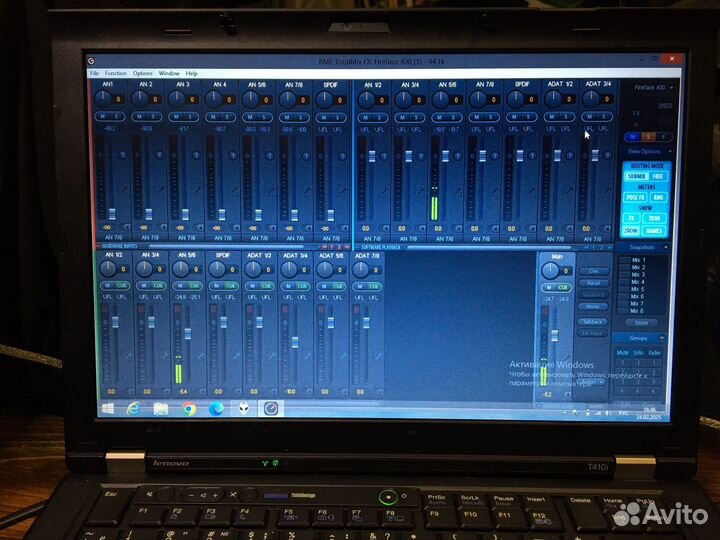Launch Microsoft Edge from the taskbar
Image resolution: width=720 pixels, height=540 pixels.
coord(216,409)
